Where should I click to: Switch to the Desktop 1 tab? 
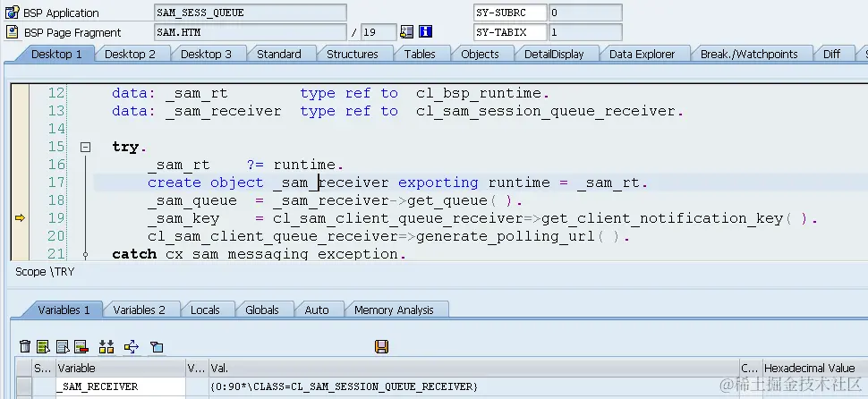tap(55, 54)
